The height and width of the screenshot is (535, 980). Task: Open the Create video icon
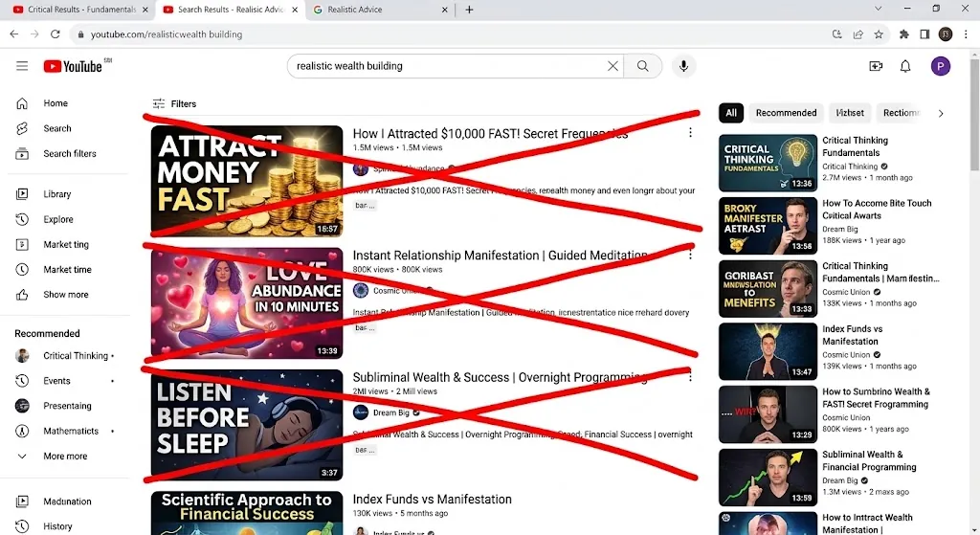876,66
